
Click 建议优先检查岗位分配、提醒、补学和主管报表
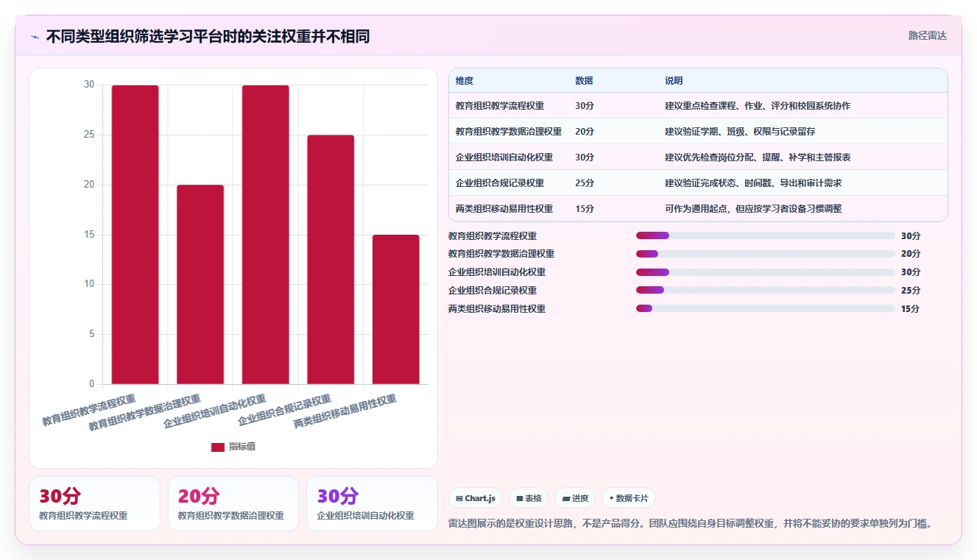pyautogui.click(x=758, y=157)
